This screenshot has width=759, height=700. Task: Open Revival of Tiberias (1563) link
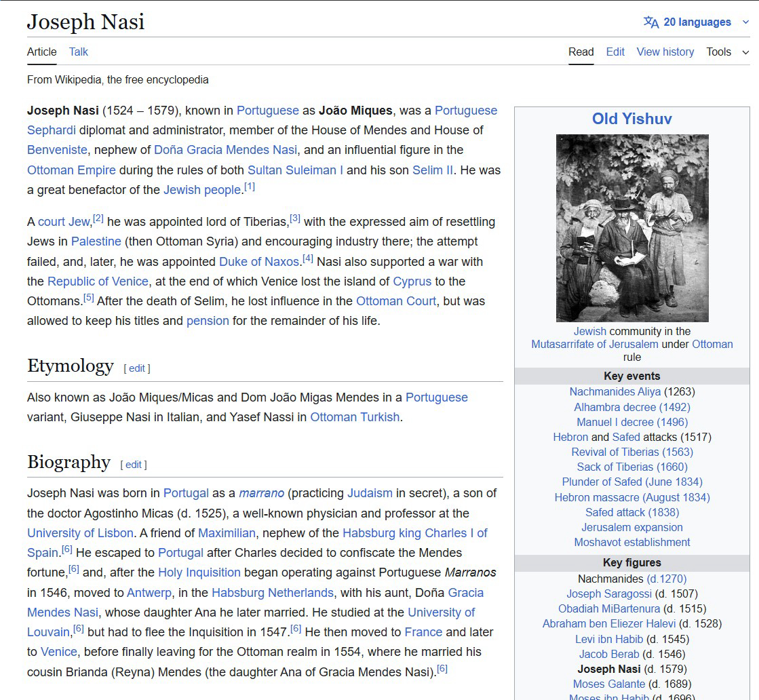tap(631, 452)
